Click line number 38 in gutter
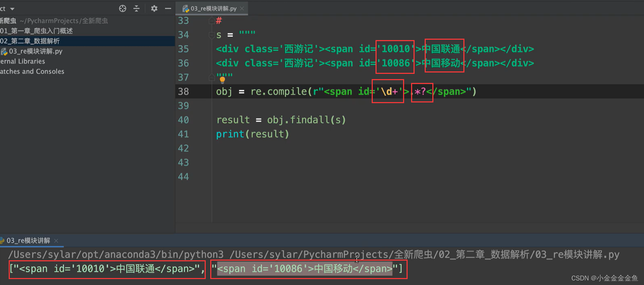The image size is (644, 285). point(183,92)
